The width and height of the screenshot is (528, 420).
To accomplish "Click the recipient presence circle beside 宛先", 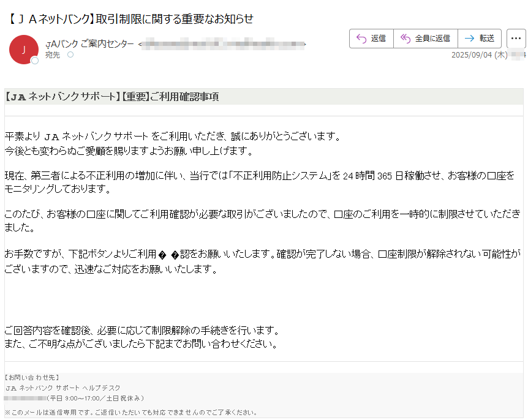I will point(70,54).
